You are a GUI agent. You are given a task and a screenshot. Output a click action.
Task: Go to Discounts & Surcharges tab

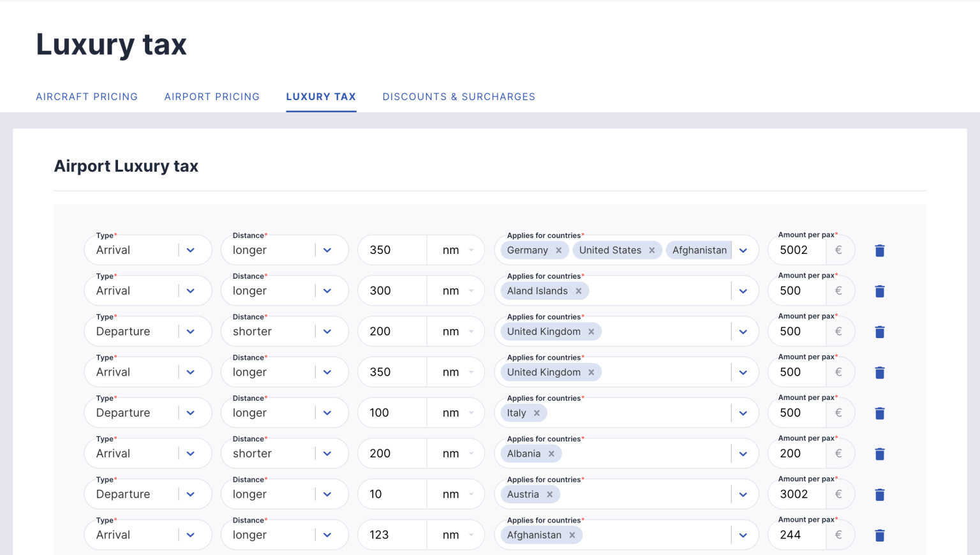click(459, 97)
